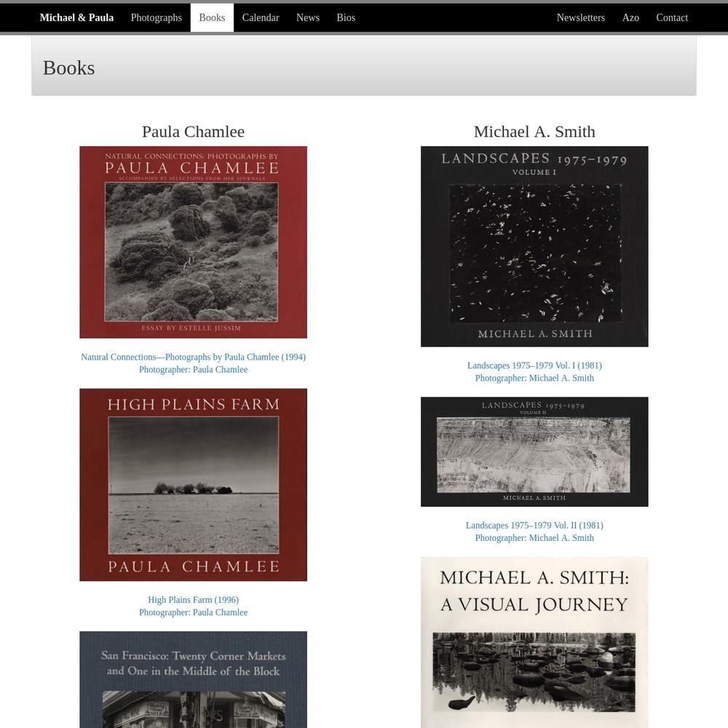Viewport: 728px width, 728px height.
Task: Follow the High Plains Farm (1996) link
Action: [x=193, y=600]
